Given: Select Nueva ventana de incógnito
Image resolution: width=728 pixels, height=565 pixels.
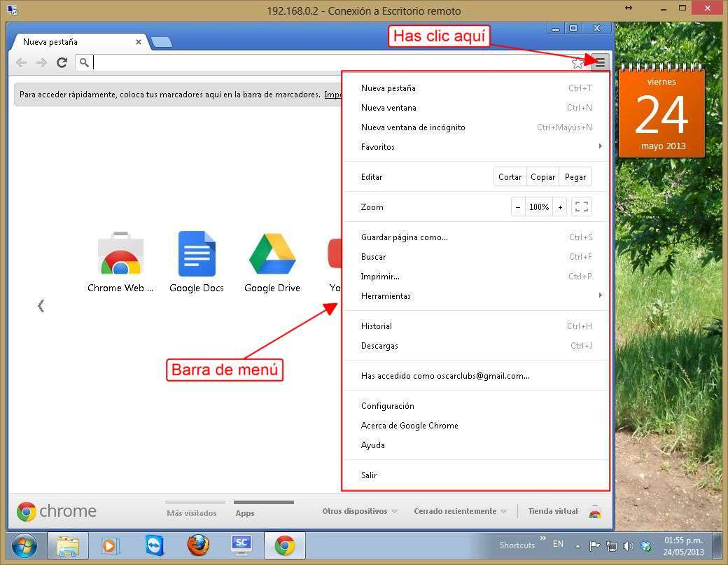Looking at the screenshot, I should coord(413,127).
